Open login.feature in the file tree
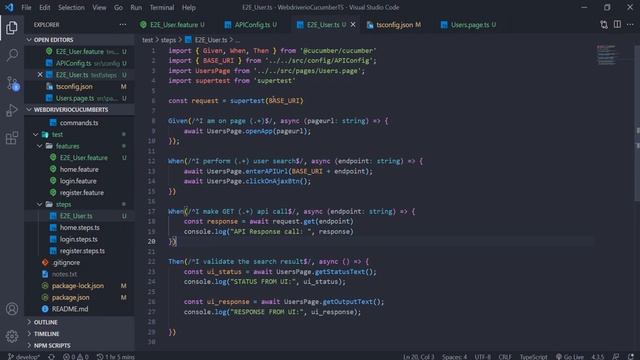The image size is (640, 360). click(78, 181)
